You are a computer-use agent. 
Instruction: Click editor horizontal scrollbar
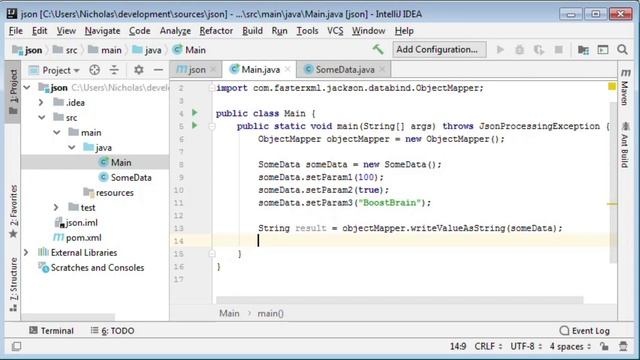point(400,300)
